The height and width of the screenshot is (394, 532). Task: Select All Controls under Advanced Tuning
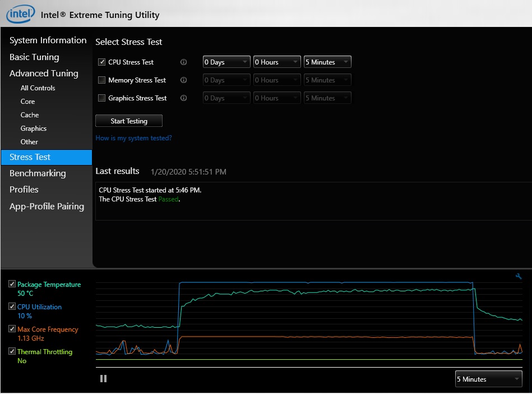point(38,88)
